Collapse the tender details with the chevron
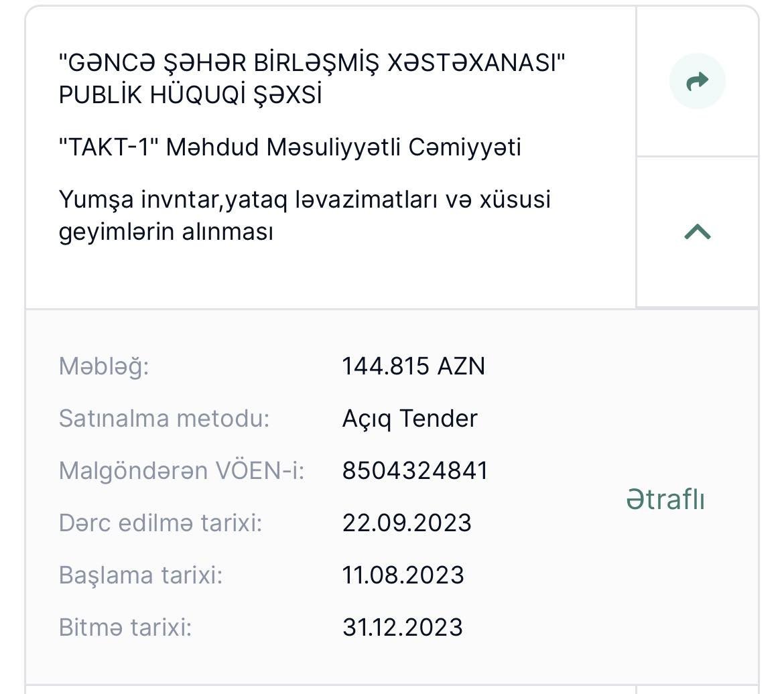 [x=697, y=232]
